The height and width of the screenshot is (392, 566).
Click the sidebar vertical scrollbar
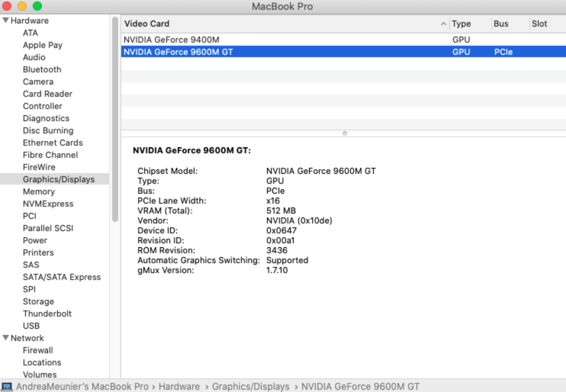115,119
